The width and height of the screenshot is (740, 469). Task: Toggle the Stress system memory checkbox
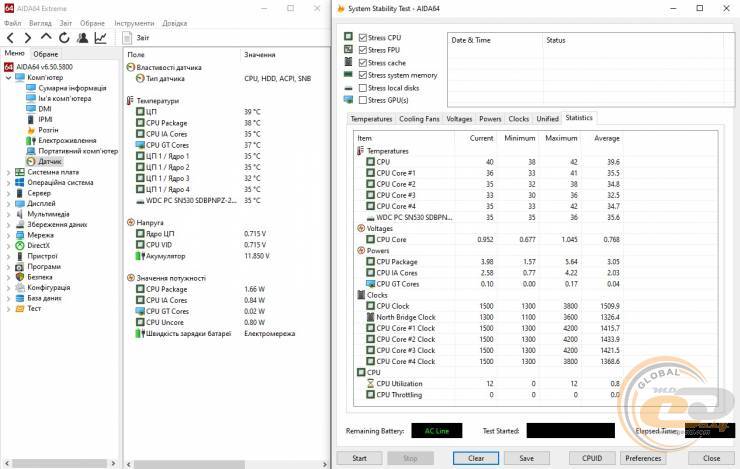tap(362, 75)
